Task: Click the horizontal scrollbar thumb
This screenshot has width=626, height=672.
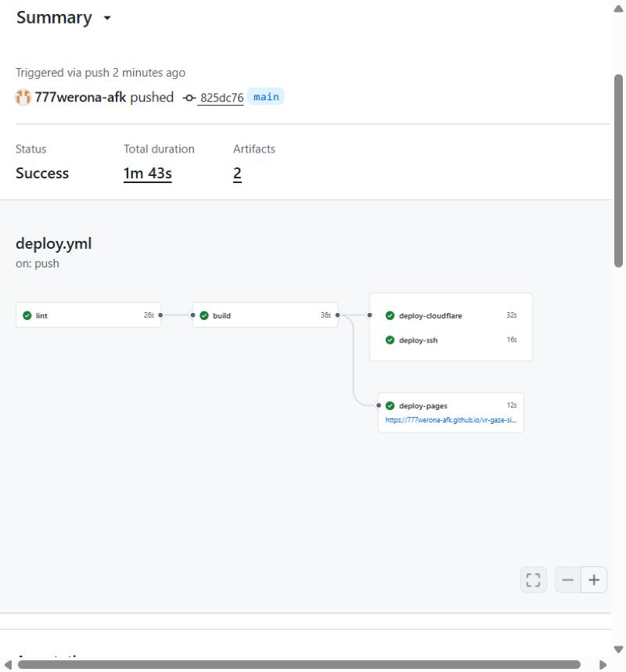Action: pyautogui.click(x=299, y=665)
